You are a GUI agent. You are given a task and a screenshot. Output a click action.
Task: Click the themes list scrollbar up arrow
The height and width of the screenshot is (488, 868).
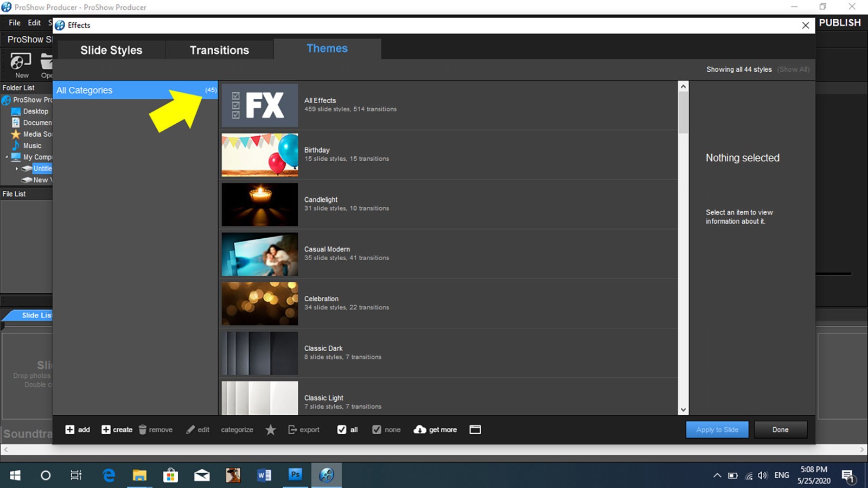pos(684,86)
